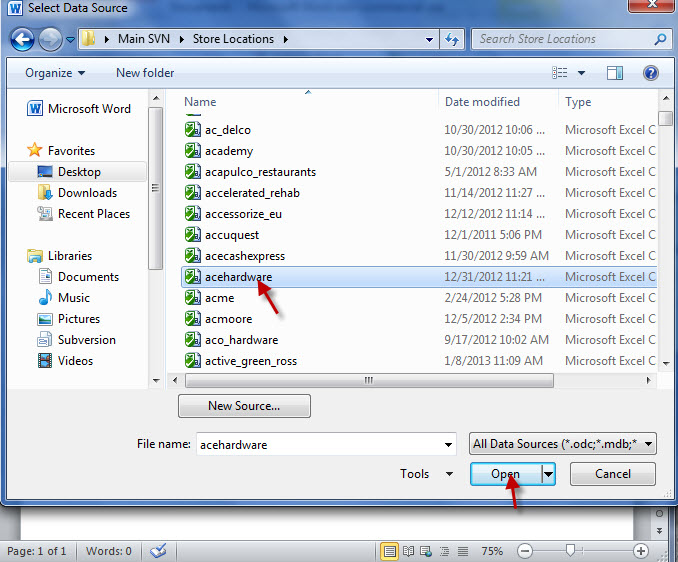
Task: Click the acme file icon
Action: [192, 298]
